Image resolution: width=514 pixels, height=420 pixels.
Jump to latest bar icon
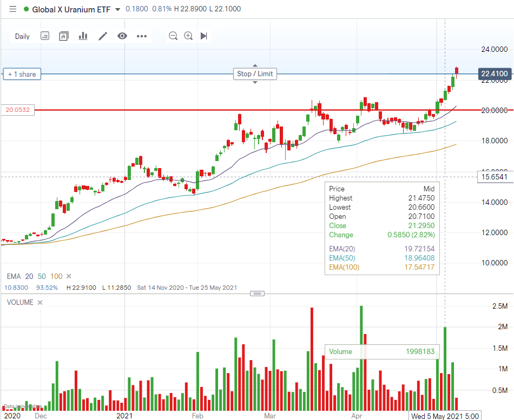(204, 36)
